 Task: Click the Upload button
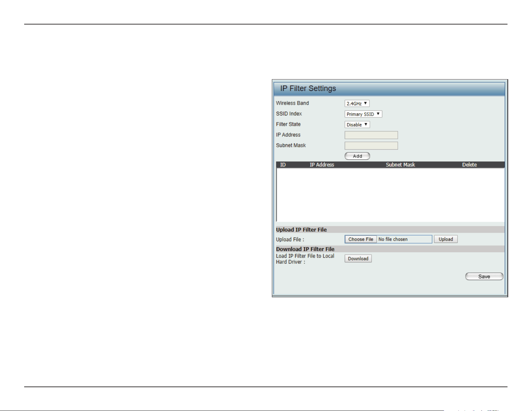click(446, 239)
